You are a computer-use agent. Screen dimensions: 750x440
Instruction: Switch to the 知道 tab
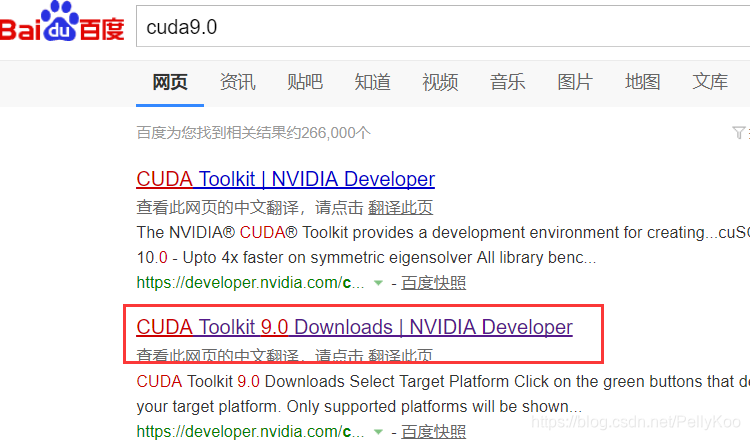click(373, 82)
